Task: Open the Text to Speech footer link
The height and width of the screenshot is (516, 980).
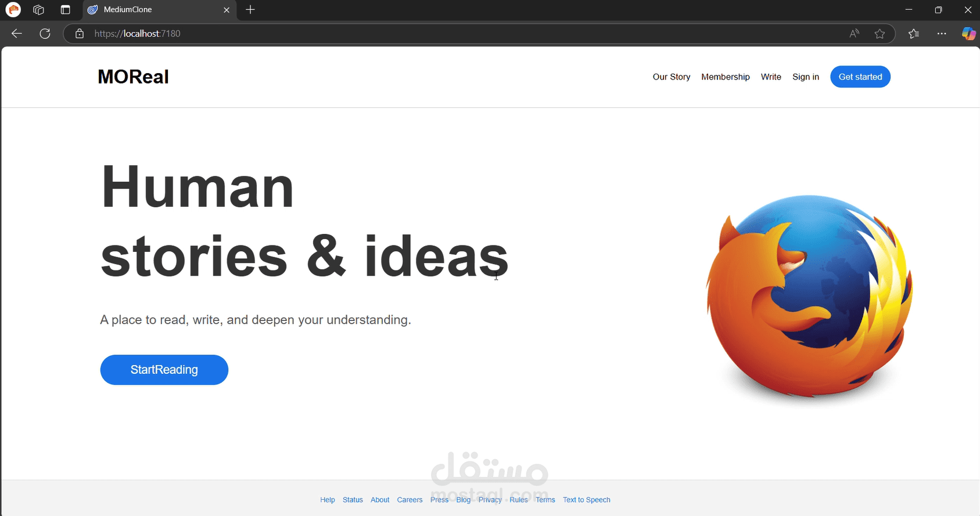Action: tap(587, 500)
